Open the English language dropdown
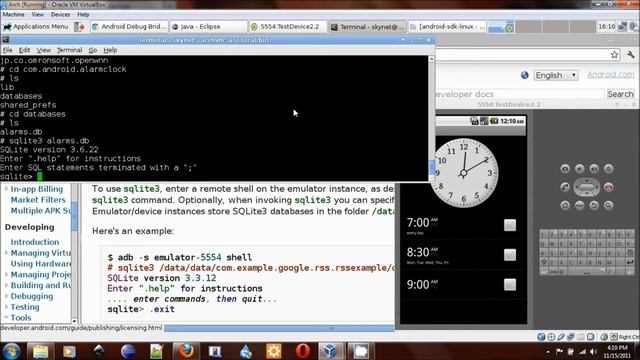The height and width of the screenshot is (360, 640). [556, 76]
